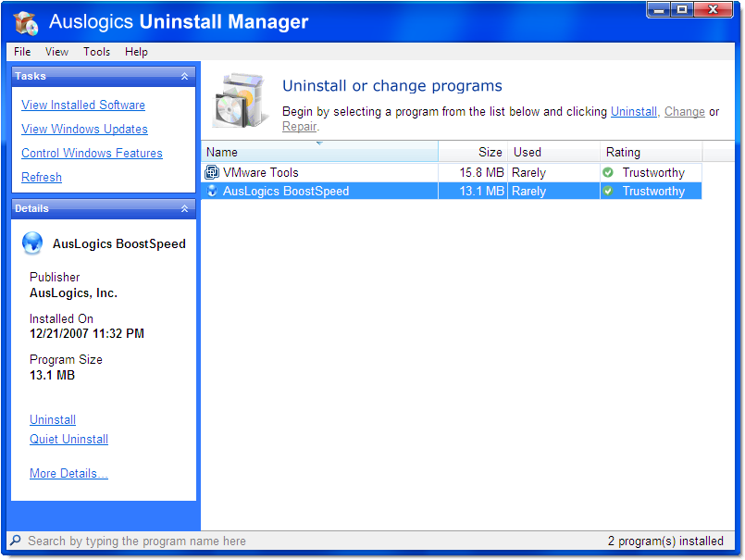Click the Repair link in header description
Image resolution: width=745 pixels, height=560 pixels.
pos(299,127)
